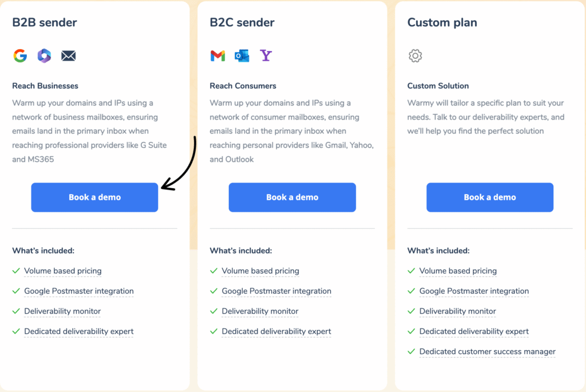Book a demo for B2C sender
The width and height of the screenshot is (586, 392).
(x=292, y=197)
